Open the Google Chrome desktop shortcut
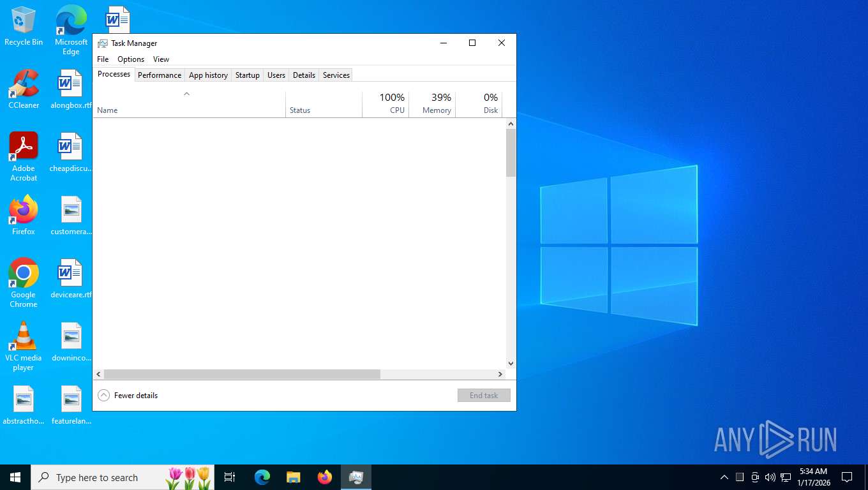The width and height of the screenshot is (868, 490). [24, 283]
